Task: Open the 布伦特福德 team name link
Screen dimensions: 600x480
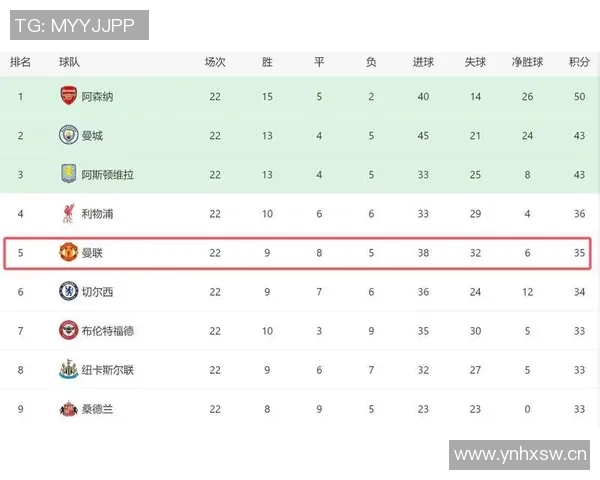Action: pyautogui.click(x=107, y=331)
